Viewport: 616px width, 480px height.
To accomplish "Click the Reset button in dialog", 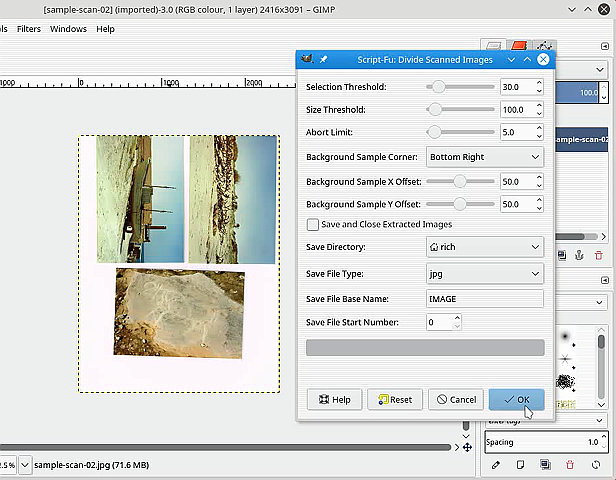I will pyautogui.click(x=394, y=399).
